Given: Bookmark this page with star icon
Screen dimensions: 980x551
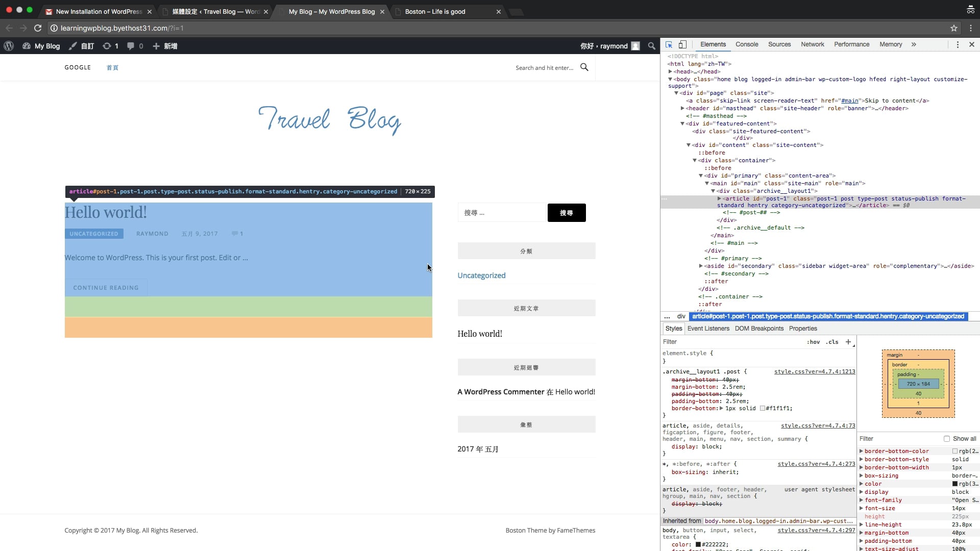Looking at the screenshot, I should (x=953, y=28).
